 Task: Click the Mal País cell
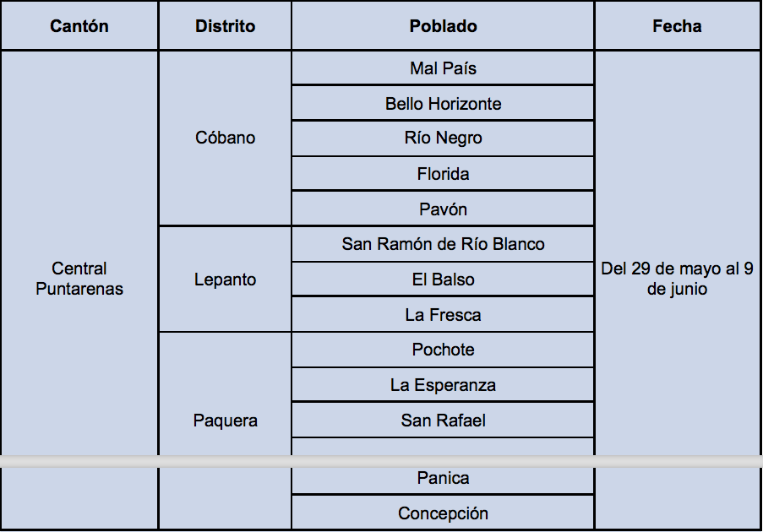click(443, 68)
